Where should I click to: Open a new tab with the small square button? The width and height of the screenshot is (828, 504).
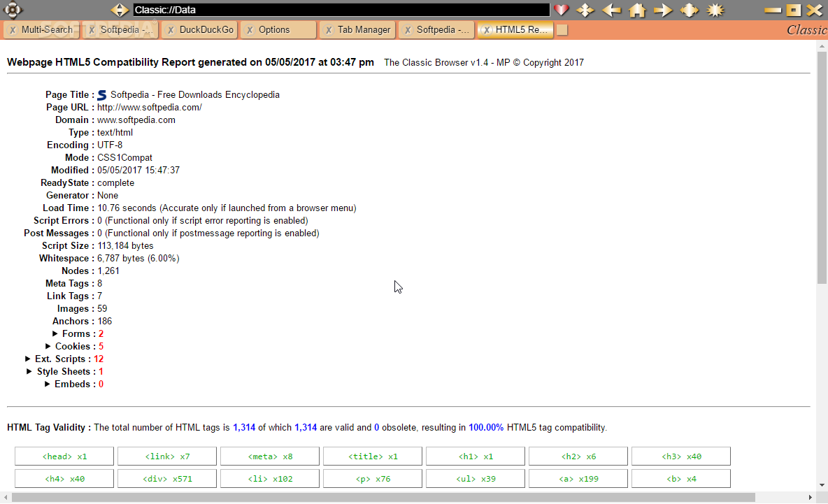coord(562,30)
